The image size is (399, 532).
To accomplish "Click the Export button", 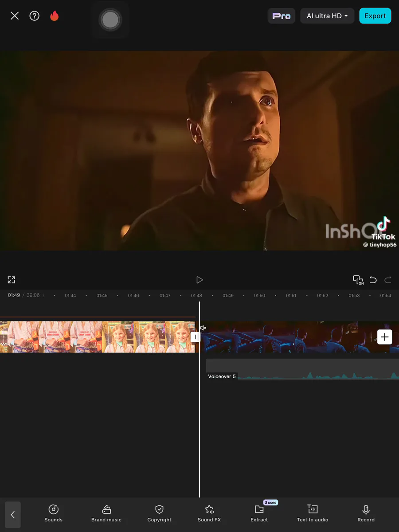I will pos(375,16).
